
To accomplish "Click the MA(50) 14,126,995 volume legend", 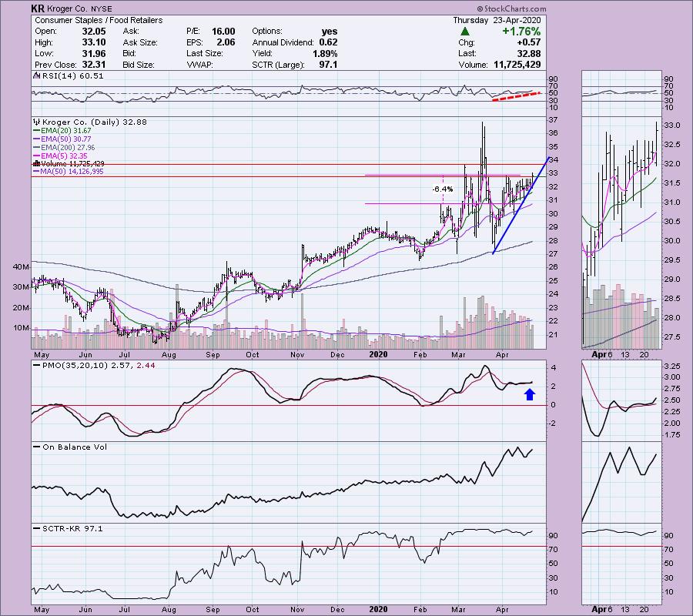I will pos(69,172).
